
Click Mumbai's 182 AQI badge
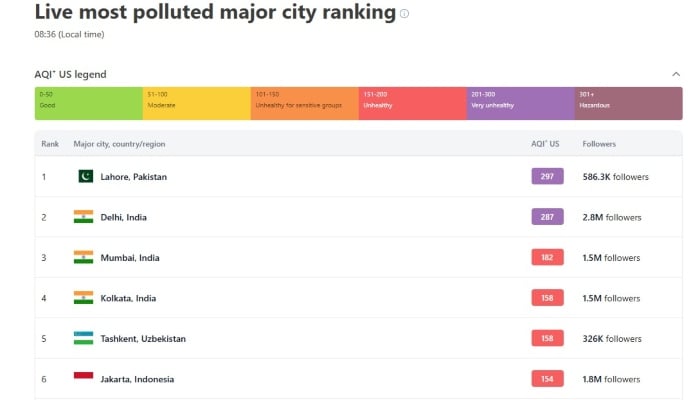(547, 257)
